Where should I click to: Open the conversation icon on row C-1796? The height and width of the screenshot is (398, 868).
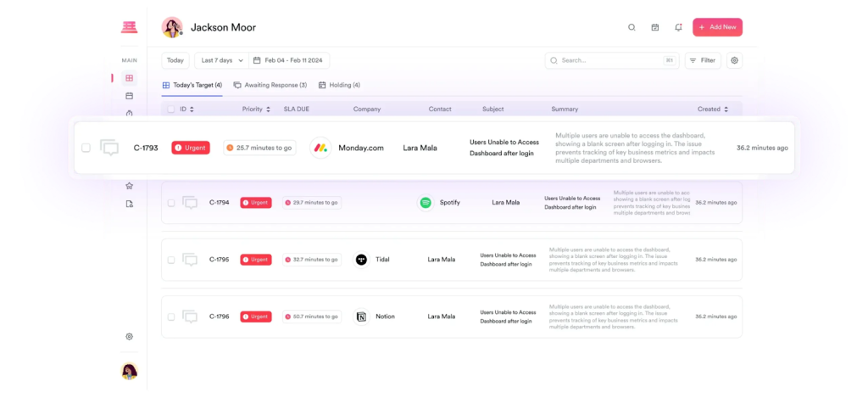point(190,317)
